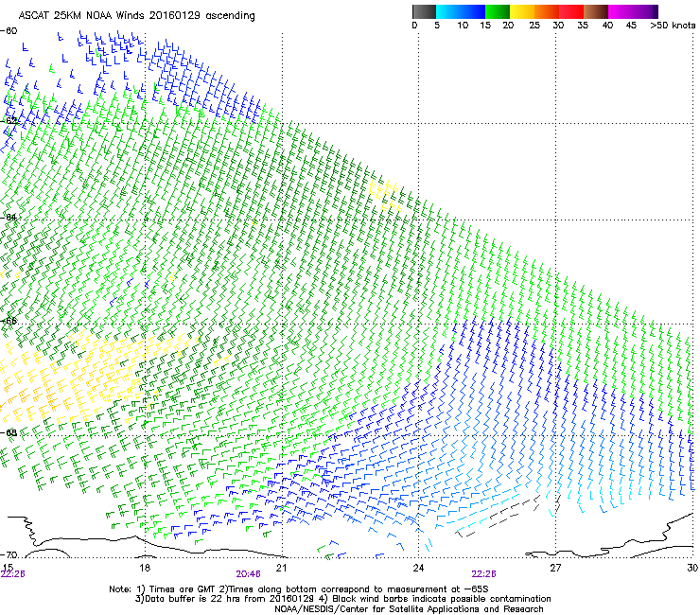700x615 pixels.
Task: Click the purple 20:46 pass time
Action: (x=248, y=574)
